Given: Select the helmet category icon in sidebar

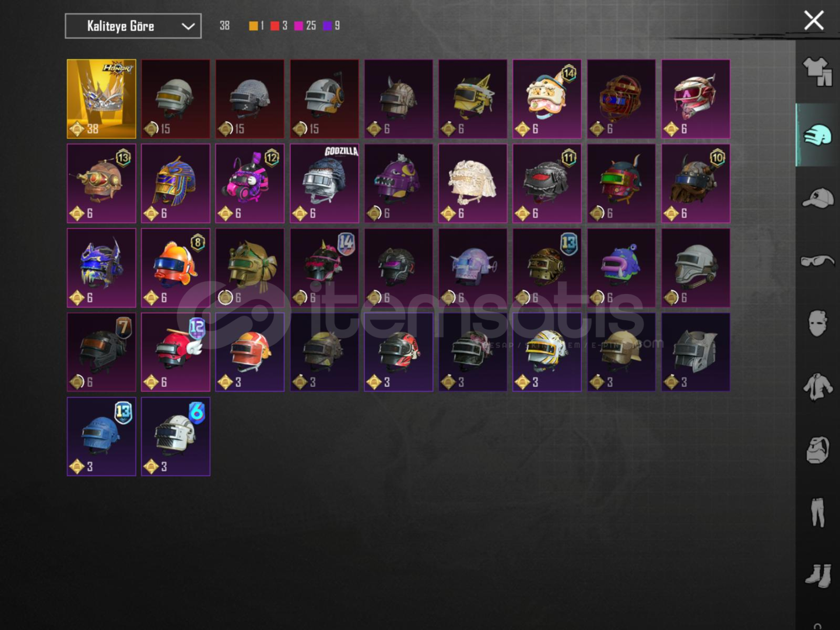Looking at the screenshot, I should (817, 136).
